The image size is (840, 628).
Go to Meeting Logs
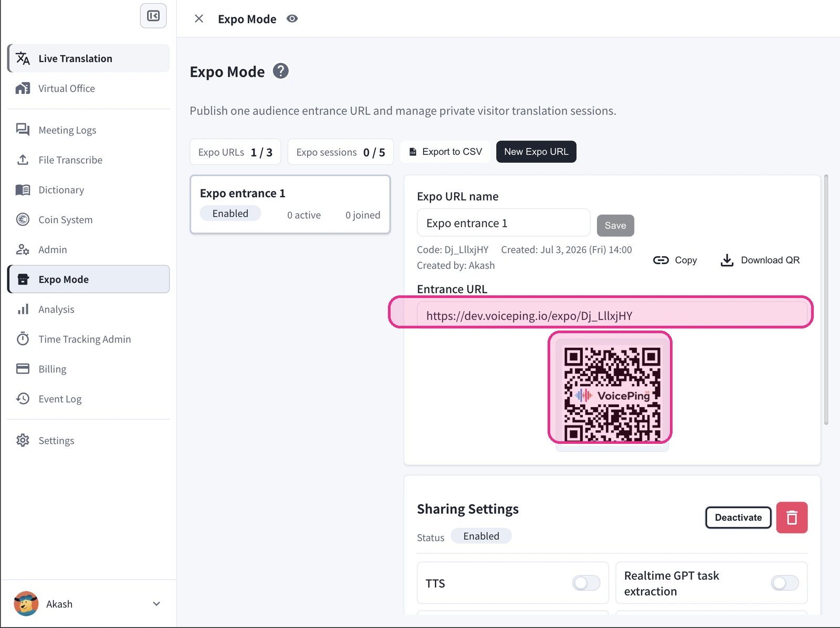(x=88, y=130)
